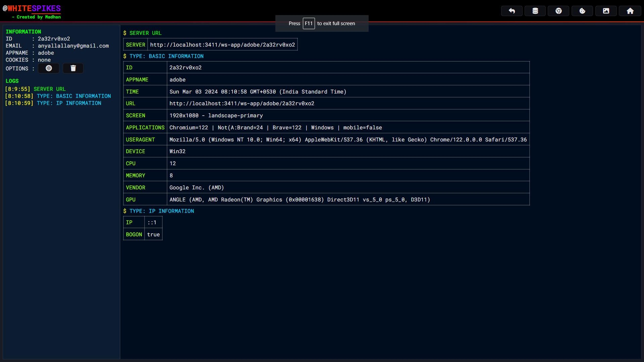This screenshot has height=362, width=644.
Task: Click the '$ SERVER URL' section heading
Action: (142, 33)
